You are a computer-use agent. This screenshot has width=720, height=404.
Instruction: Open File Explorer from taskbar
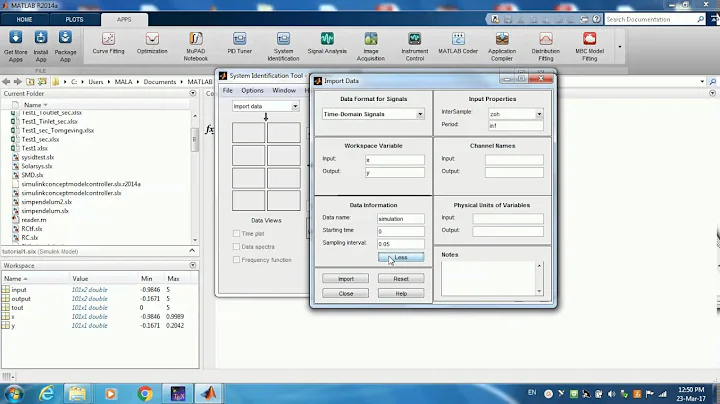(x=77, y=394)
